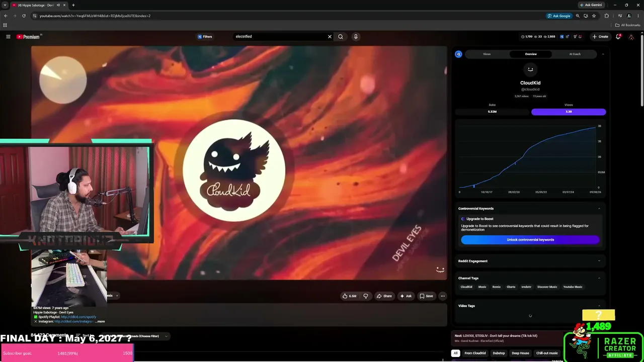
Task: Filter suggestions by Chill-out music chip
Action: 547,353
